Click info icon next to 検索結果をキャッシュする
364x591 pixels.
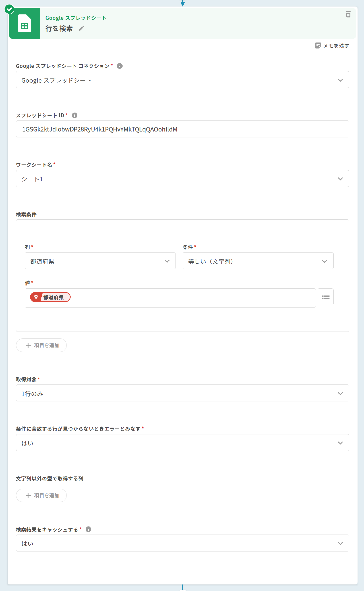pos(88,529)
